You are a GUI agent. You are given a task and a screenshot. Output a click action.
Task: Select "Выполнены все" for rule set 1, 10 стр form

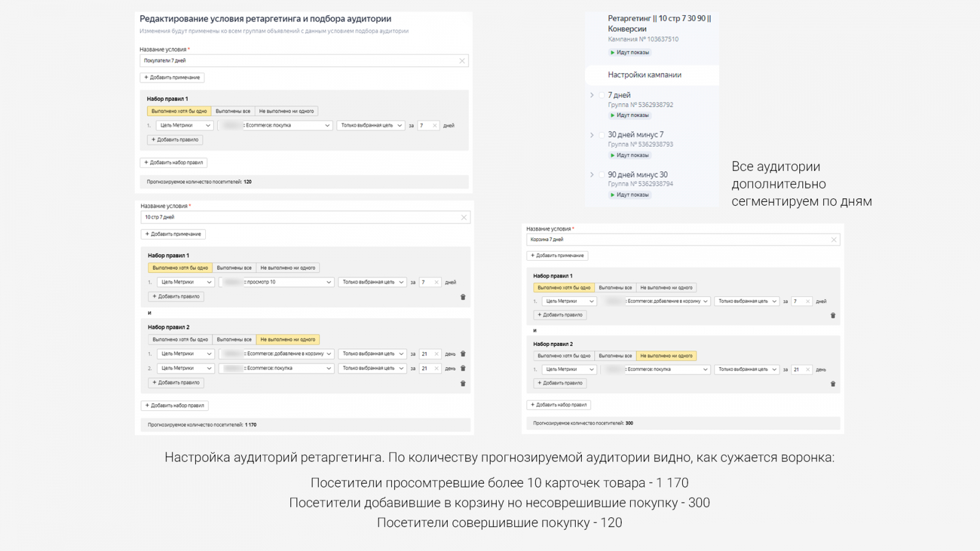coord(234,268)
